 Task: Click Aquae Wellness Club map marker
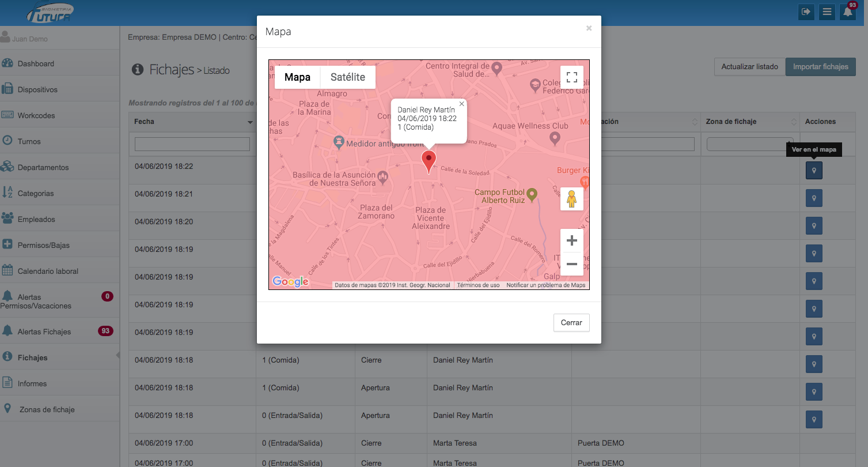coord(555,138)
